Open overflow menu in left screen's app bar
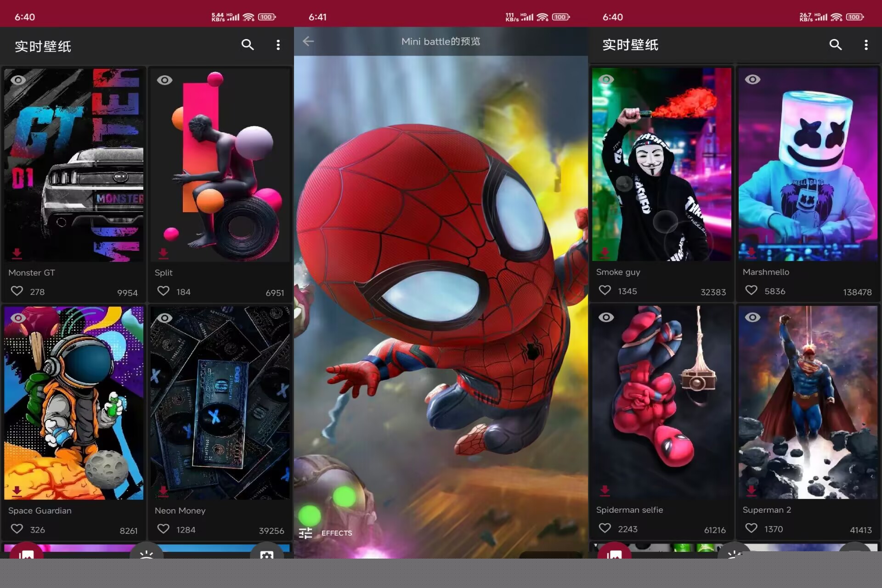Viewport: 882px width, 588px height. pyautogui.click(x=278, y=45)
